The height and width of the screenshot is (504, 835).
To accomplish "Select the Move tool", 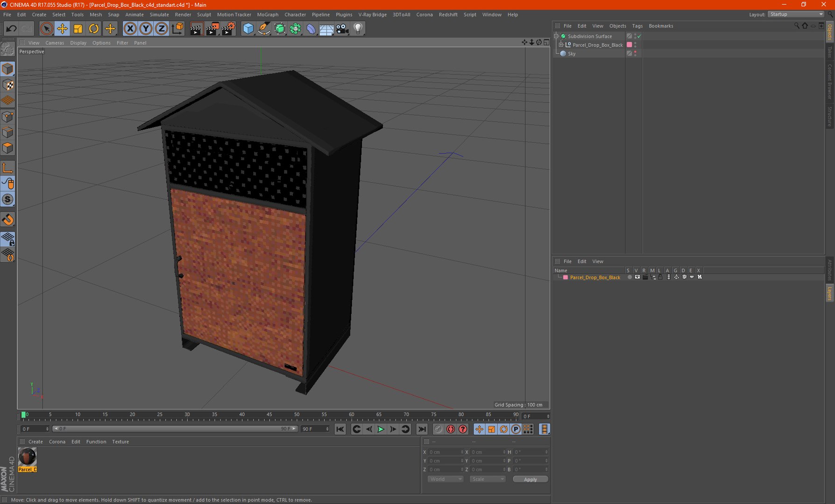I will point(62,29).
